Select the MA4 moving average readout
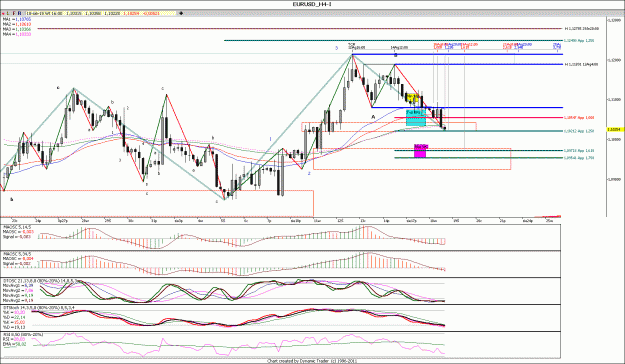Screen dimensions: 625x364 (x=17, y=34)
